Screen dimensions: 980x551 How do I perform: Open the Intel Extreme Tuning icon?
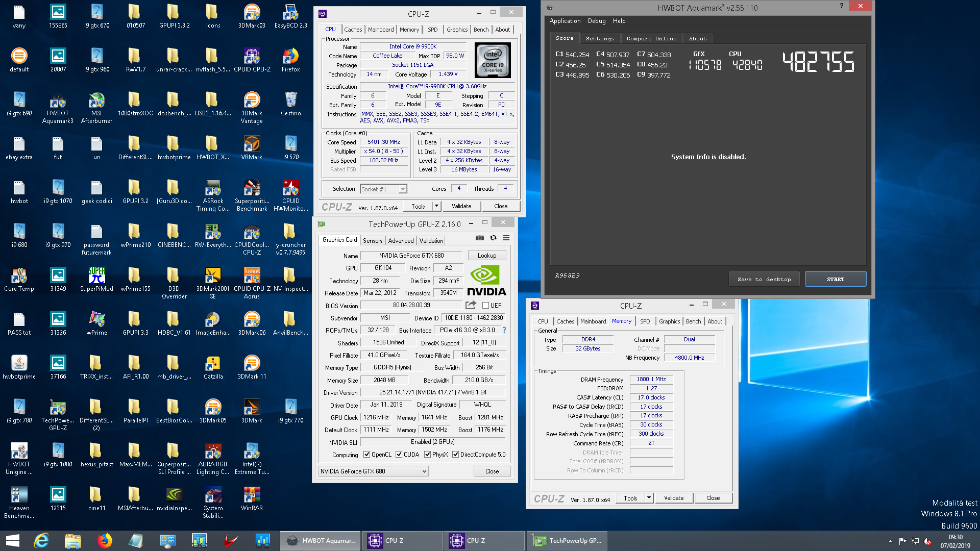click(252, 460)
